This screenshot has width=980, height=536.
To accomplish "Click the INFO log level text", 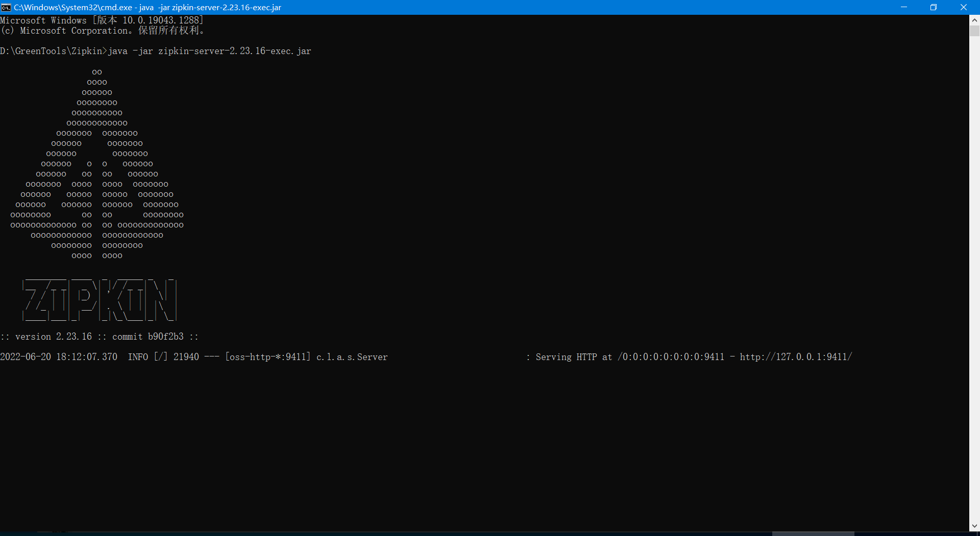I will tap(138, 357).
